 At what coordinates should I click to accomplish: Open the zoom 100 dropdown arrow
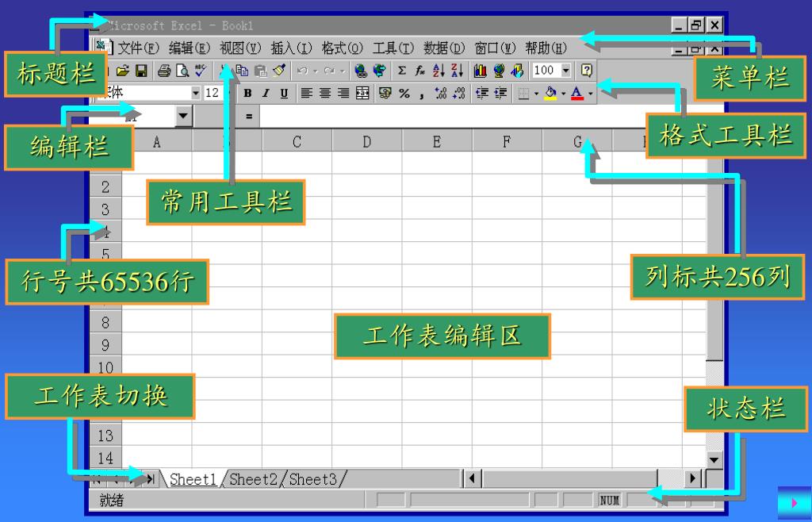566,71
